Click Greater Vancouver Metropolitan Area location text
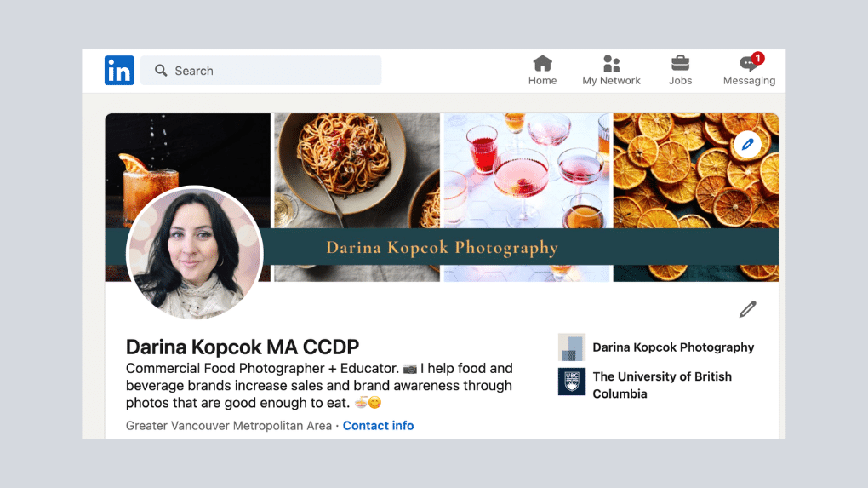Screen dimensions: 868x488 coord(229,426)
